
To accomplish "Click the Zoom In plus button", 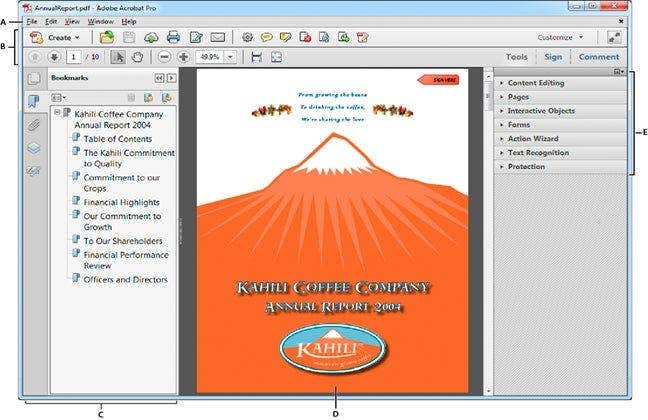I will 183,57.
